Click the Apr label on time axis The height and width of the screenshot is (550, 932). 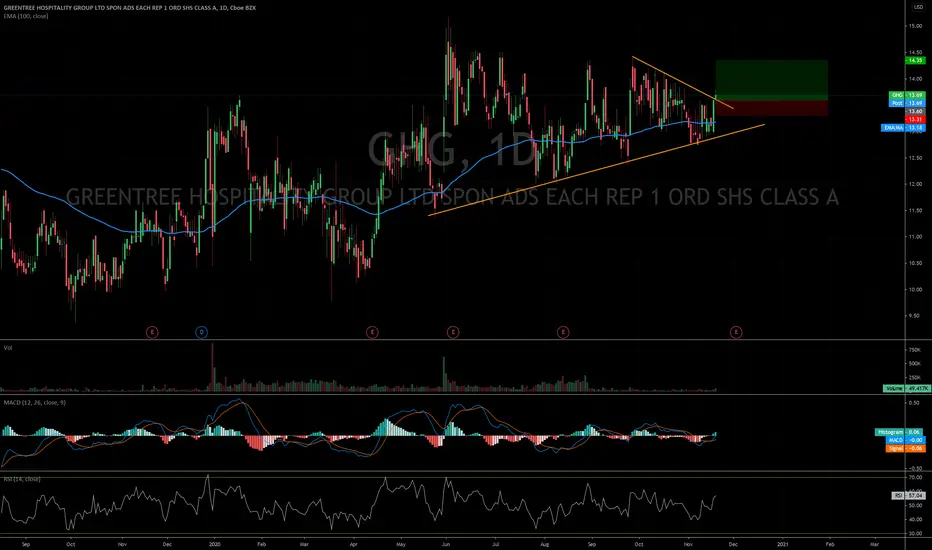coord(354,544)
